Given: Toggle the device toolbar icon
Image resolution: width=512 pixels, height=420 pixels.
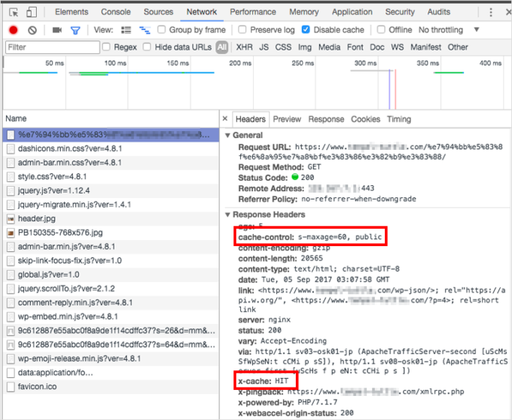Looking at the screenshot, I should pos(32,12).
